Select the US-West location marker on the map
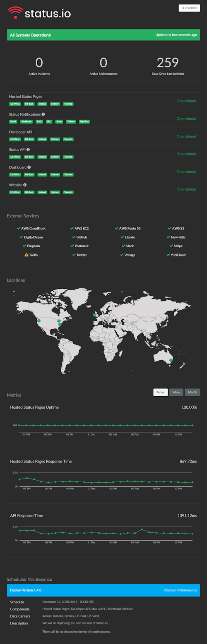Image resolution: width=207 pixels, height=644 pixels. 39,321
